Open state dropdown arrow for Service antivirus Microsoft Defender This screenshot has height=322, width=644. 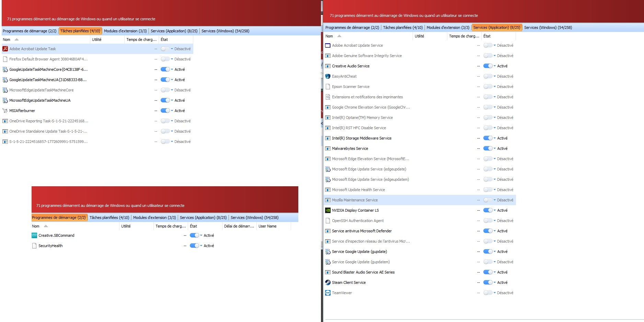tap(495, 231)
